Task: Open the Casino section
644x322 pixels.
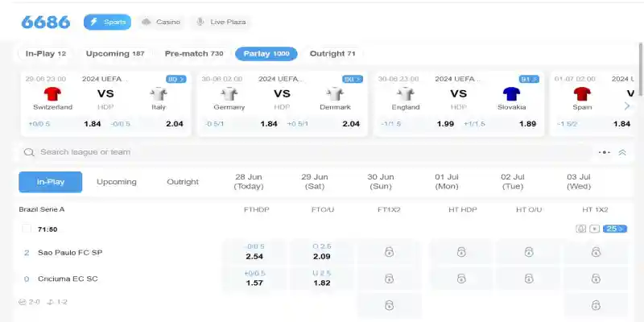Action: [x=161, y=23]
